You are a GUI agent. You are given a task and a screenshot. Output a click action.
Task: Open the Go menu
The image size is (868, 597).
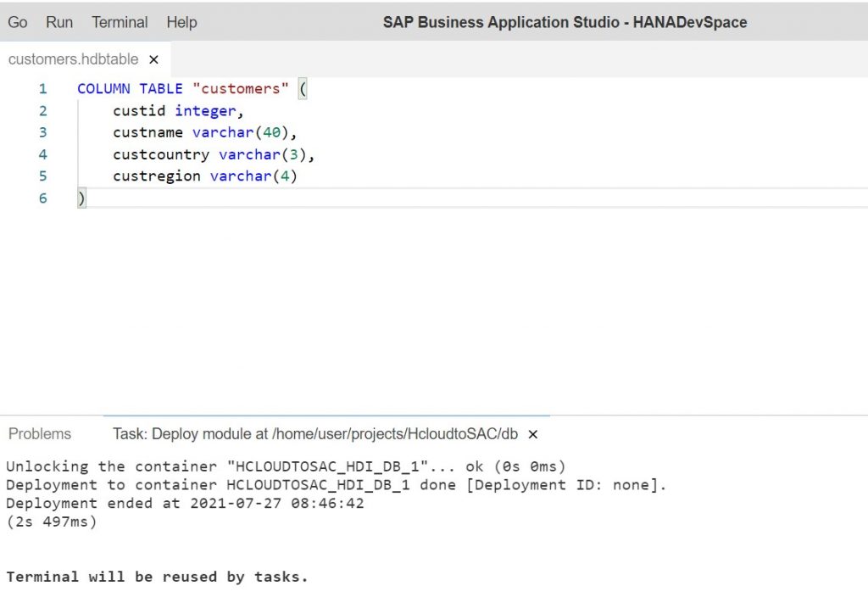pyautogui.click(x=17, y=22)
